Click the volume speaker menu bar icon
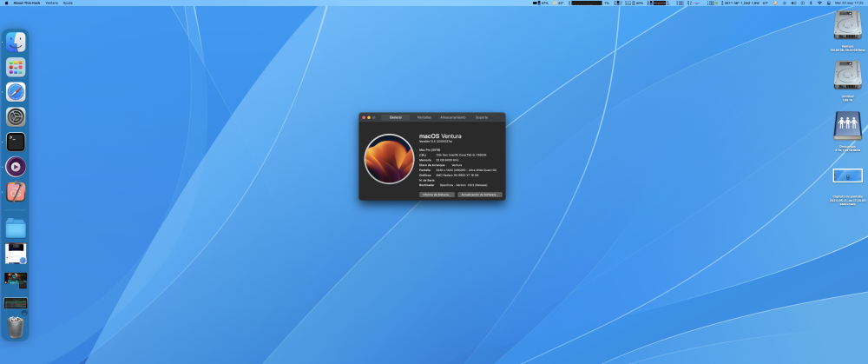This screenshot has width=868, height=364. pos(792,3)
